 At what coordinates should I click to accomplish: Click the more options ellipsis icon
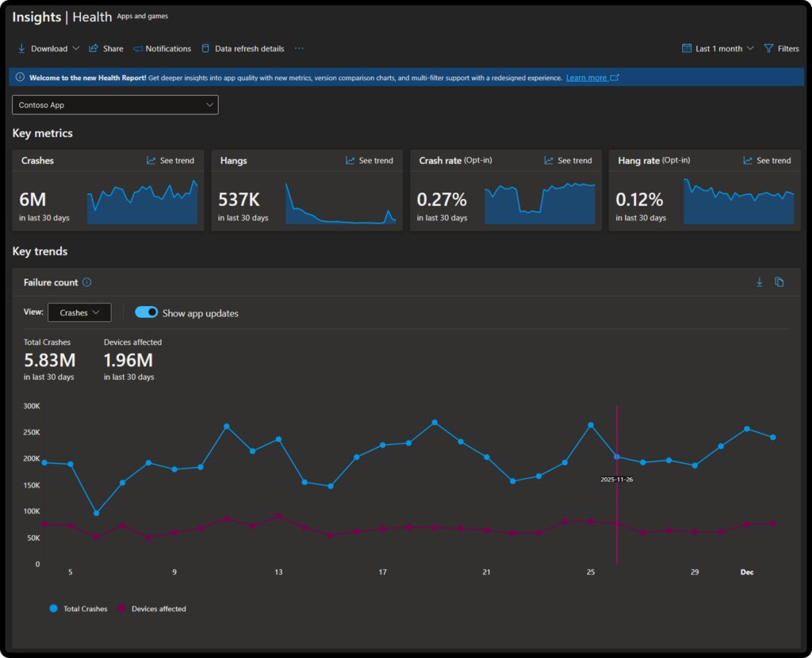(299, 48)
